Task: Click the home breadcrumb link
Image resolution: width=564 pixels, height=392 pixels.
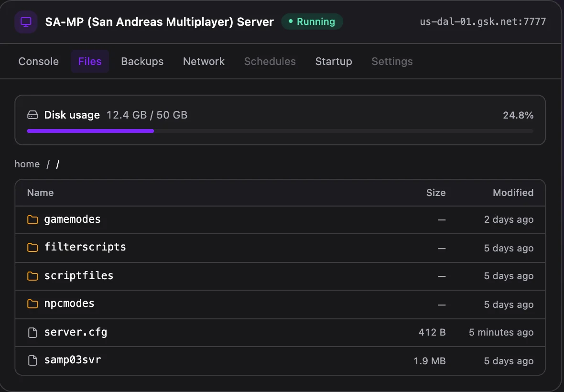Action: pyautogui.click(x=27, y=164)
